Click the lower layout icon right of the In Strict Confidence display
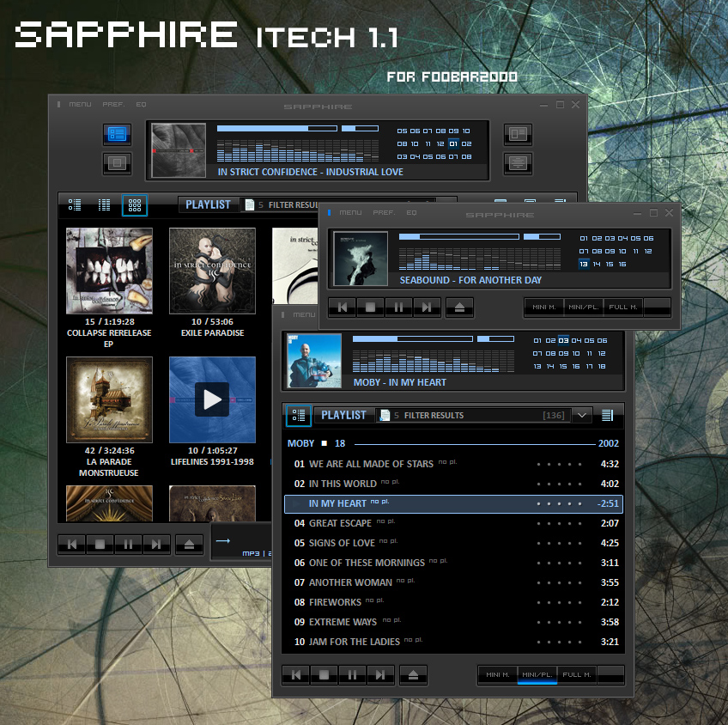 click(x=518, y=163)
